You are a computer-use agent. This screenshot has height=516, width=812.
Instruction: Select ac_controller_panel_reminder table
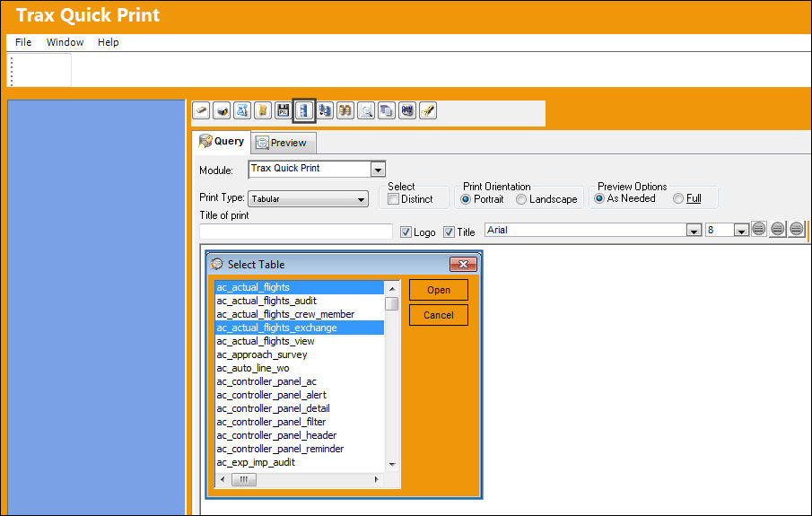click(300, 449)
